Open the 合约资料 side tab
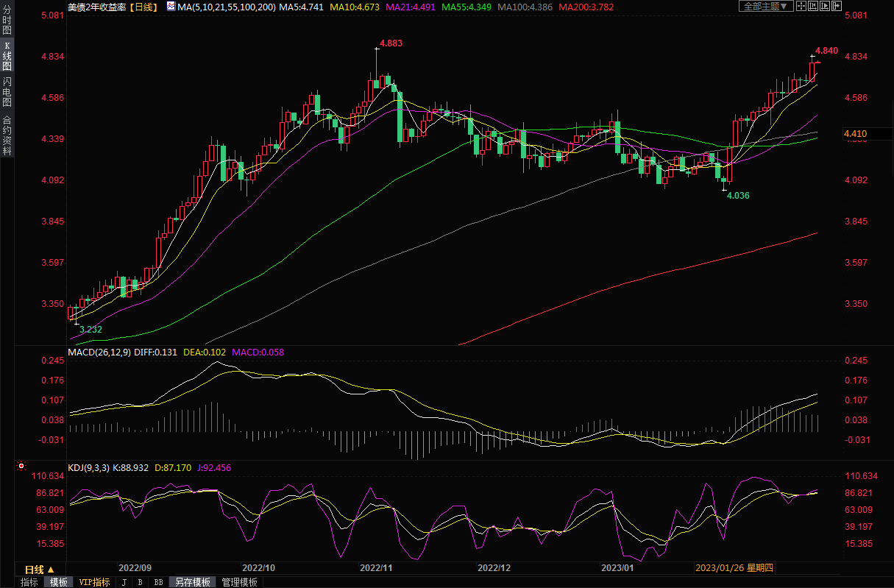Screen dimensions: 894x588 (7, 135)
